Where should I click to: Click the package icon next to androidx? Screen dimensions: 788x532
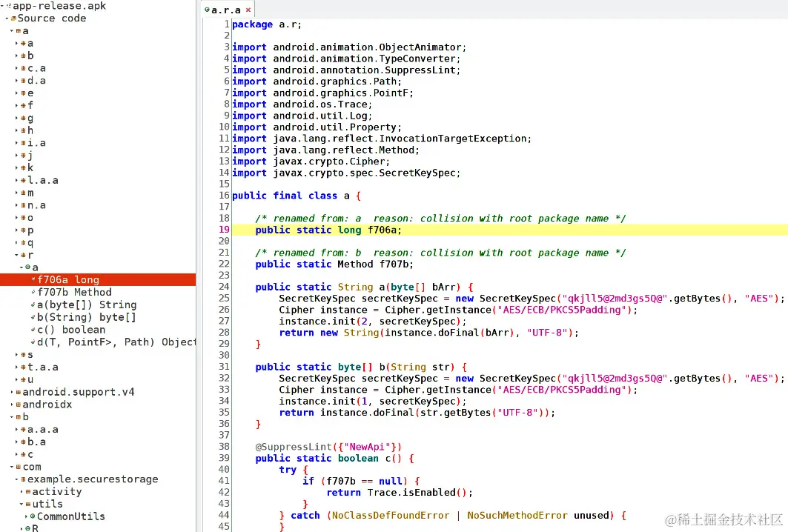click(x=18, y=405)
